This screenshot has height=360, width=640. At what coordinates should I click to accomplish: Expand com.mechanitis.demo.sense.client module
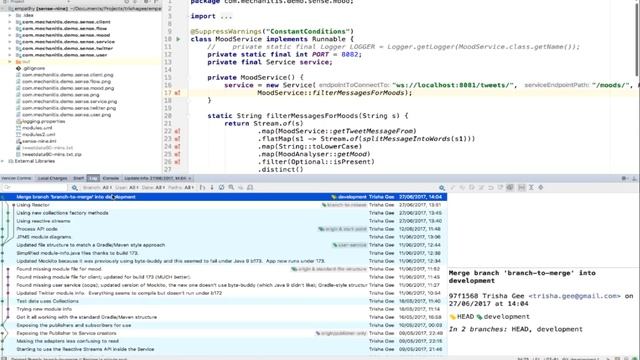[x=10, y=22]
